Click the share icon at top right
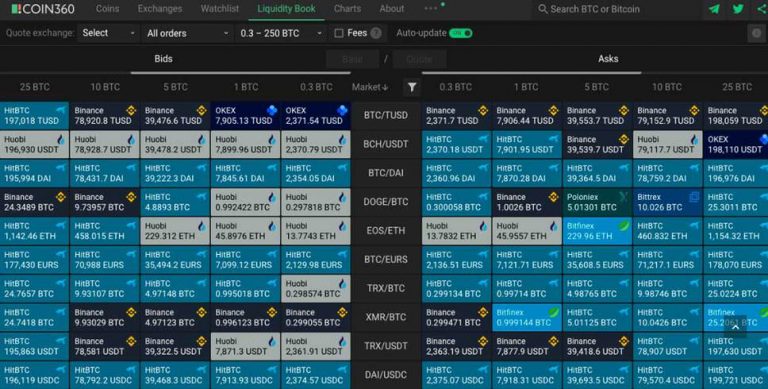This screenshot has width=768, height=389. click(x=762, y=9)
